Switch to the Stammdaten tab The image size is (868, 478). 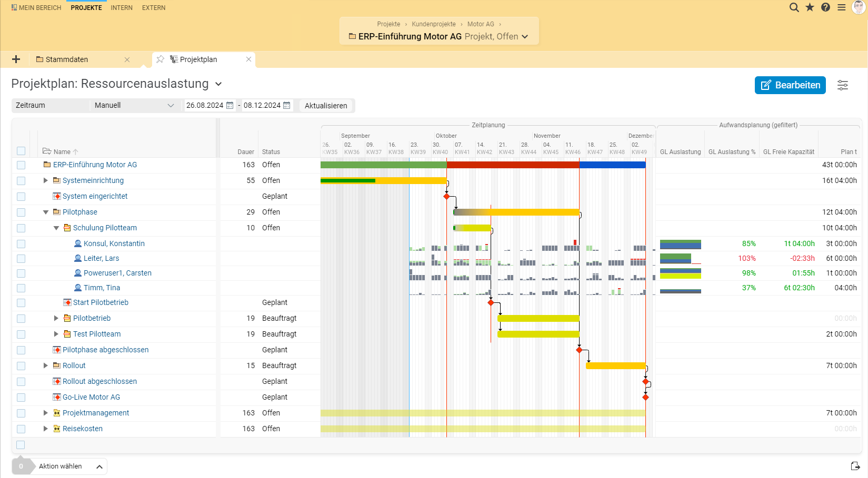click(x=67, y=59)
